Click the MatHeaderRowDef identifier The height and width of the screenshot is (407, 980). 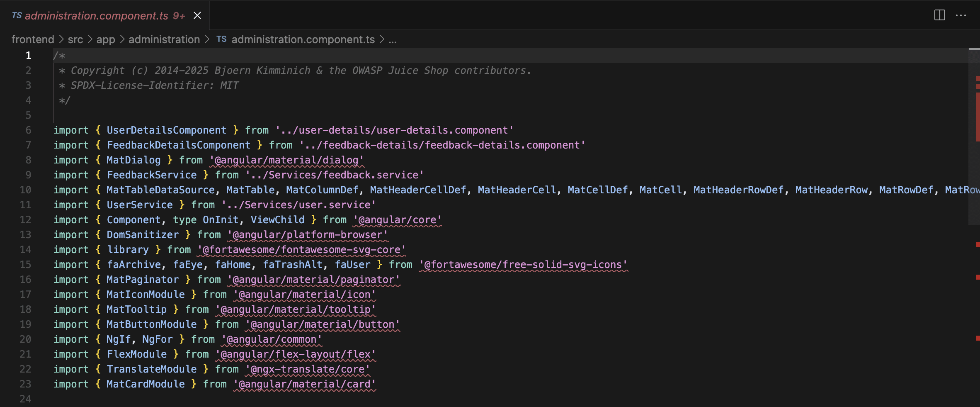[x=738, y=190]
